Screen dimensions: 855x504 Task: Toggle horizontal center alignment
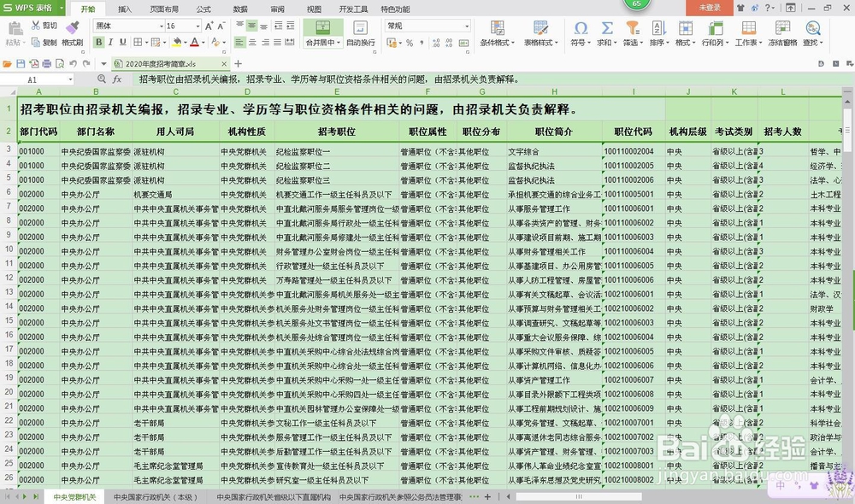[x=252, y=42]
